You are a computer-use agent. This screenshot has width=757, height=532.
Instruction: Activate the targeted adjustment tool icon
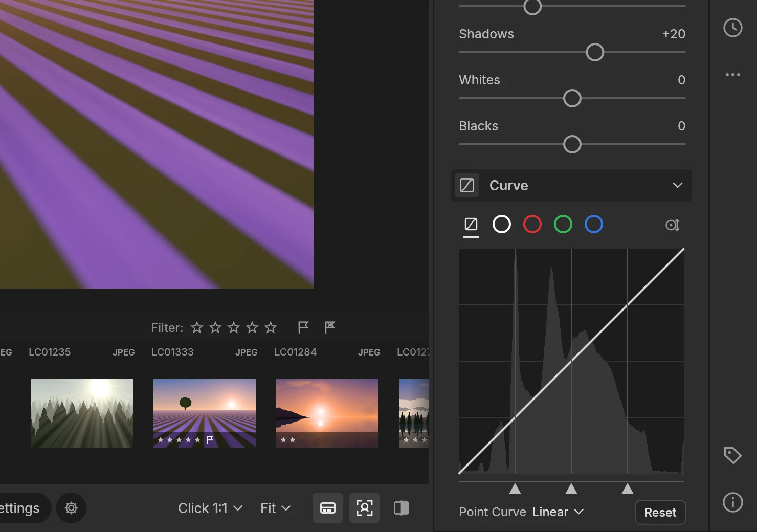(672, 225)
